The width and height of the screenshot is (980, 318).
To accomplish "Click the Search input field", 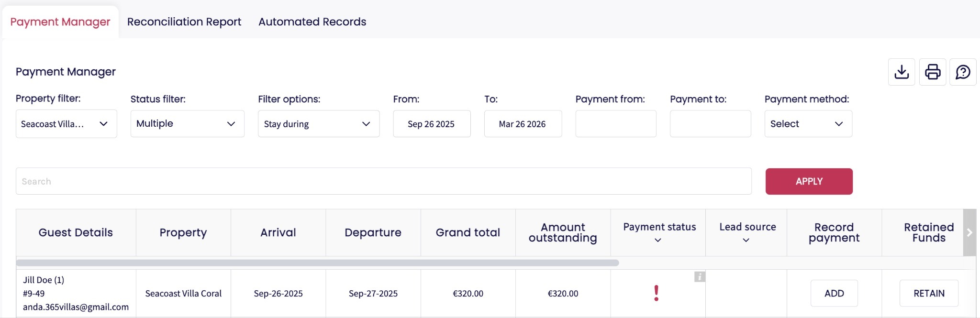I will pos(383,181).
